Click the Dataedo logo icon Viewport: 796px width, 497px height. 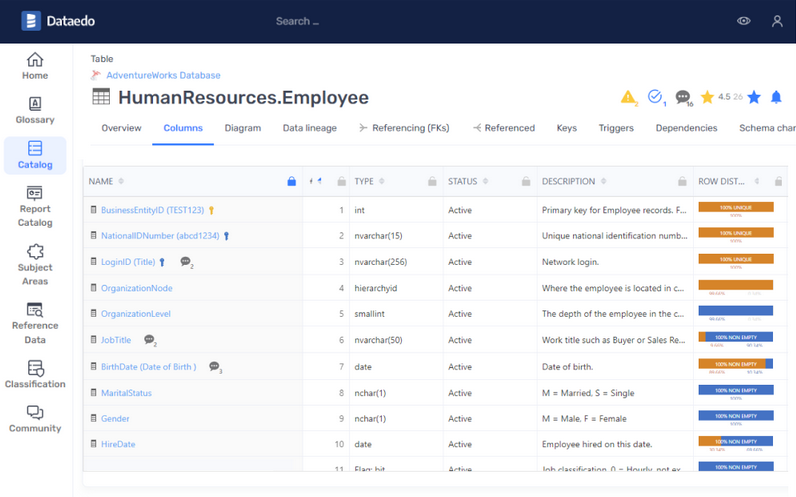[31, 21]
